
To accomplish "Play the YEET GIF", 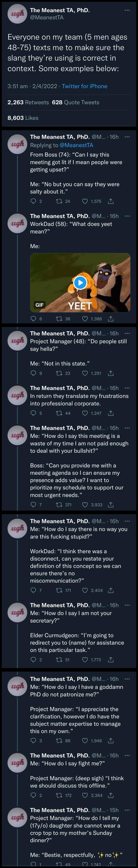I will click(80, 282).
